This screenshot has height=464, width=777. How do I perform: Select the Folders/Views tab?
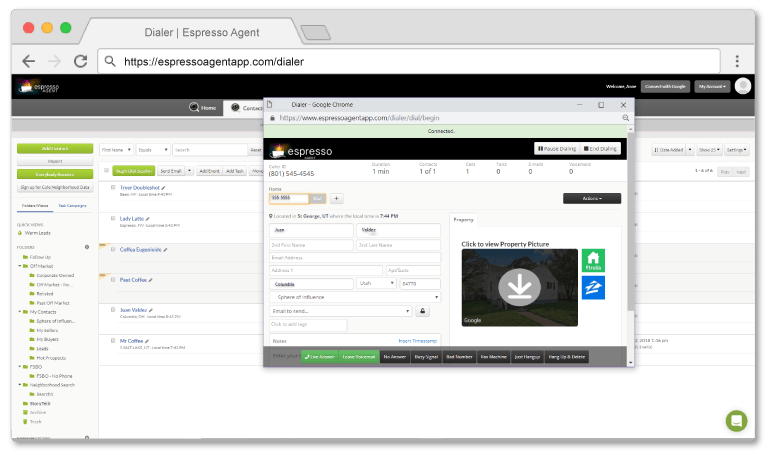pyautogui.click(x=35, y=205)
